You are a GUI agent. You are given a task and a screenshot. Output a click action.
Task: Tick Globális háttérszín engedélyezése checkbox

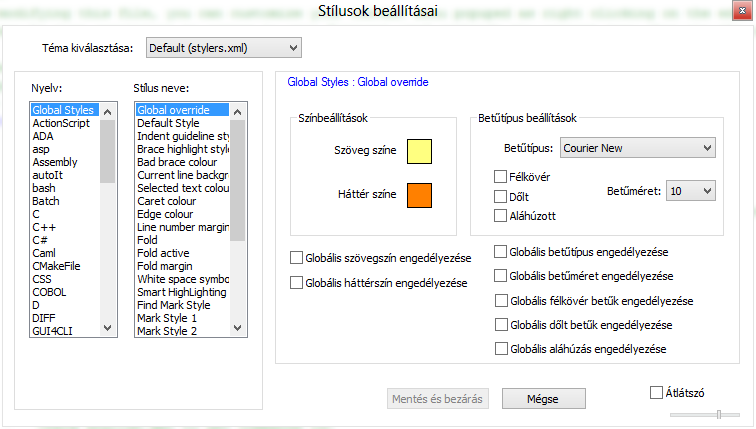296,283
